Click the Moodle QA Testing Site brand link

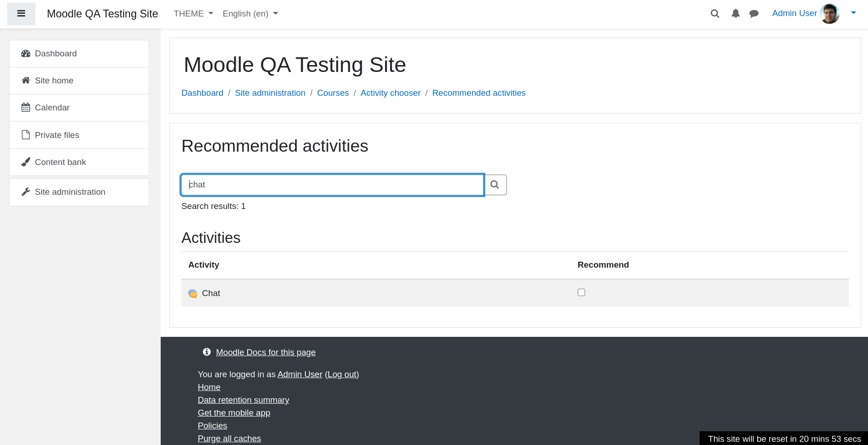103,14
